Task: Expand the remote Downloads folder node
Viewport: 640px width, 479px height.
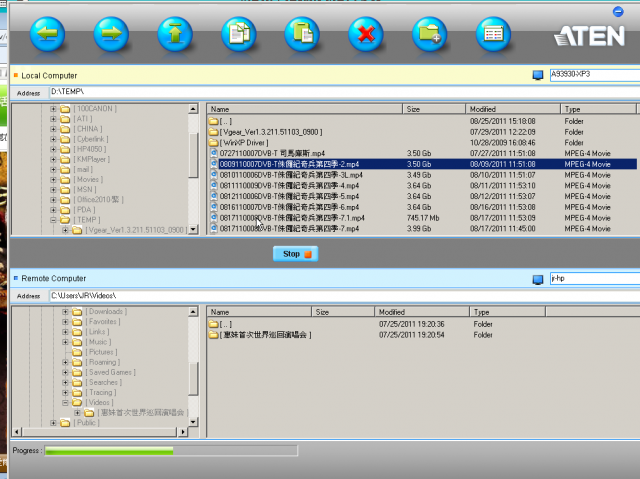Action: 65,312
